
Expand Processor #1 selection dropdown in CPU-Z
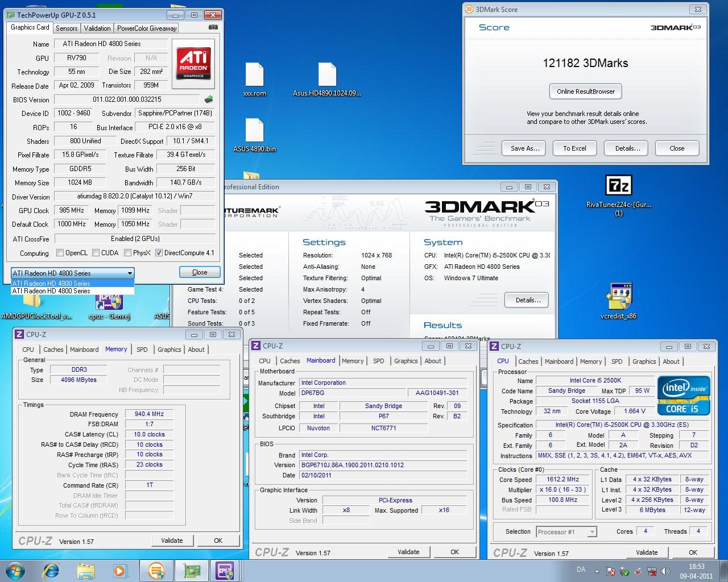pyautogui.click(x=592, y=532)
